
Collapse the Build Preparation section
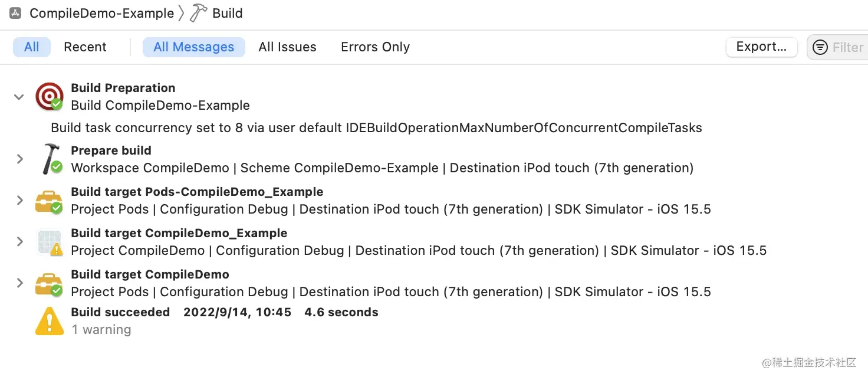click(18, 97)
